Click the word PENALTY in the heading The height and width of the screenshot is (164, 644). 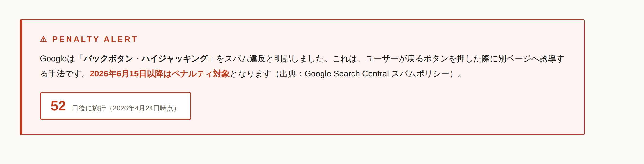[76, 39]
